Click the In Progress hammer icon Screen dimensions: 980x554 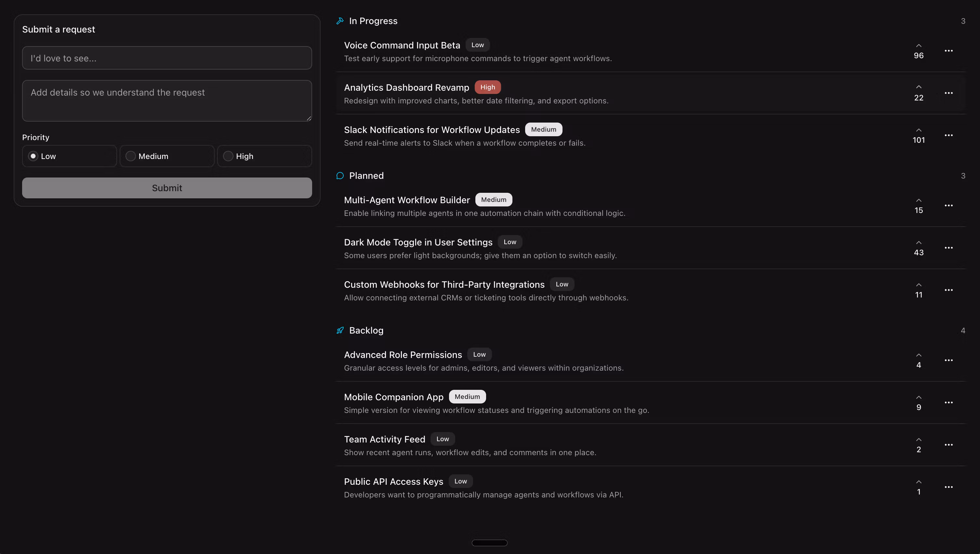(340, 21)
